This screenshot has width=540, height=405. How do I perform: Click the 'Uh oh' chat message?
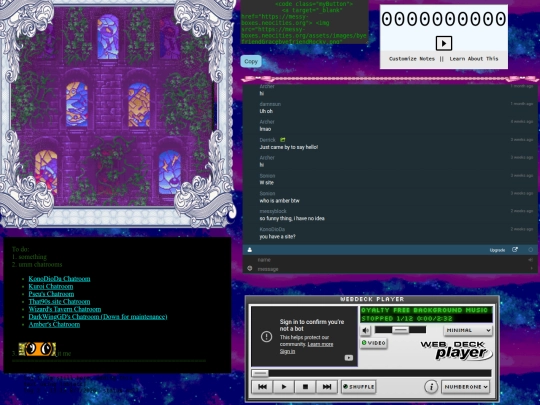266,111
